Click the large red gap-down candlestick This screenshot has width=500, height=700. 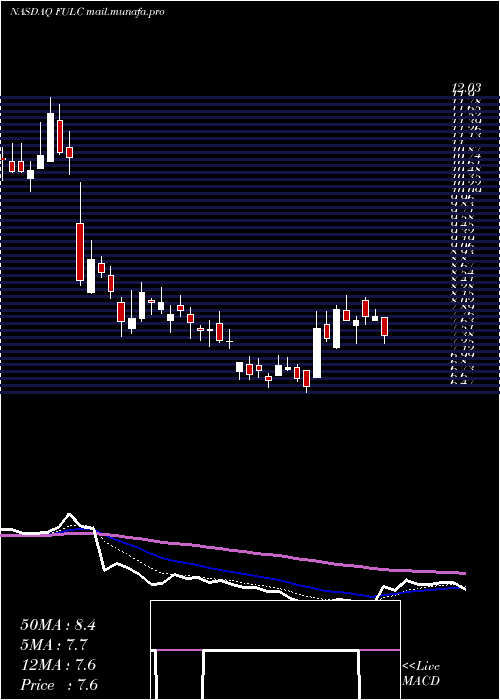click(x=80, y=252)
